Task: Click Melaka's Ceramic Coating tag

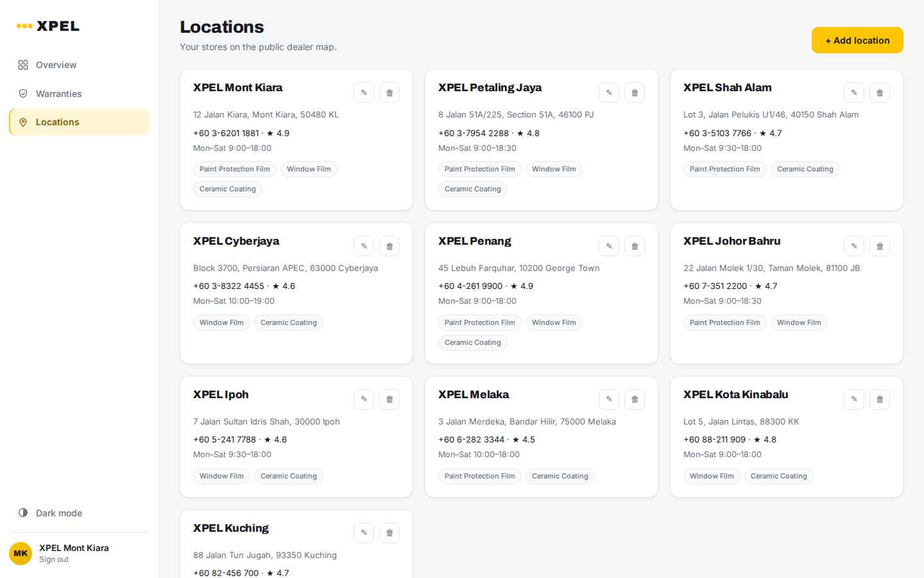Action: click(x=560, y=477)
